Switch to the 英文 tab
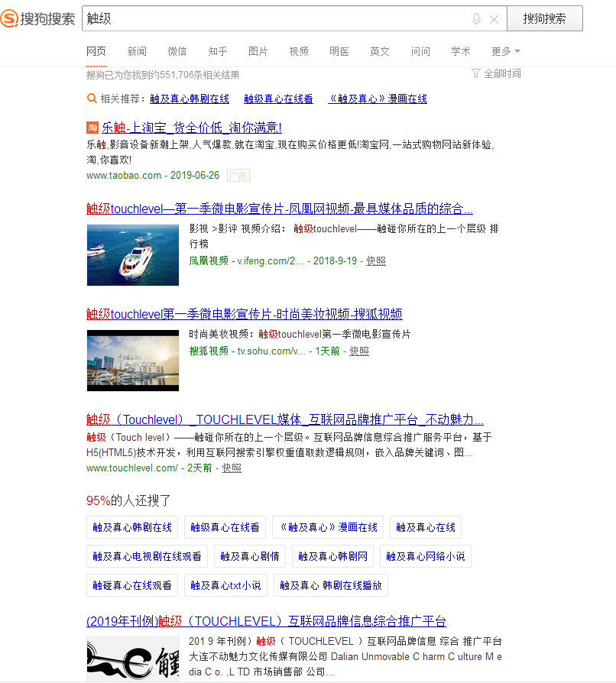The height and width of the screenshot is (683, 616). coord(380,51)
